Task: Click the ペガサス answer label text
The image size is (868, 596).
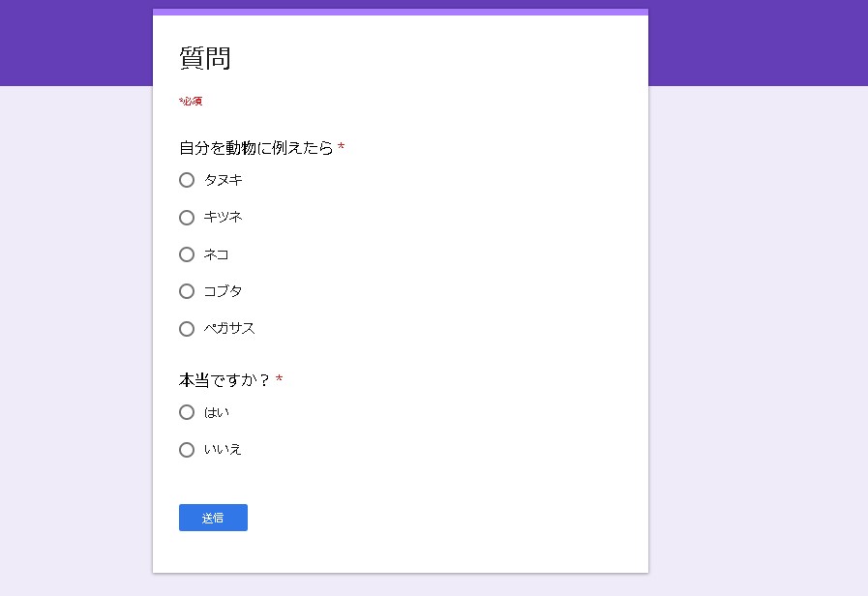Action: [x=229, y=329]
